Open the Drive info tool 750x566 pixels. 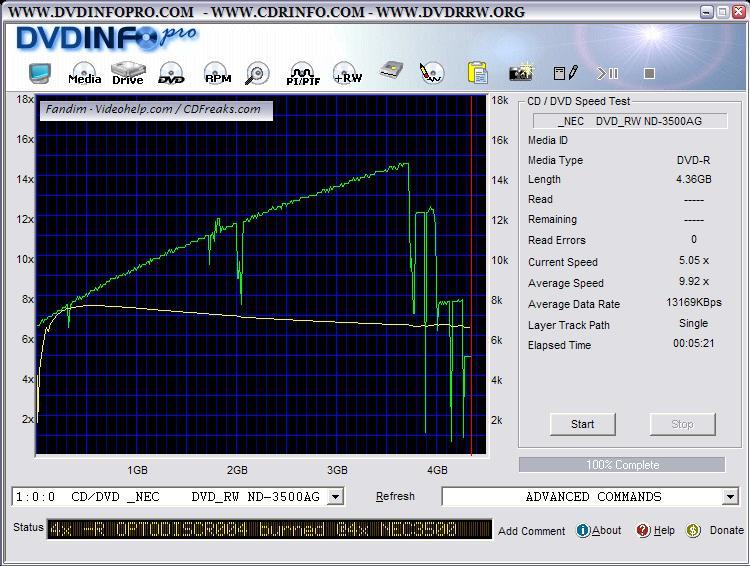click(x=128, y=74)
